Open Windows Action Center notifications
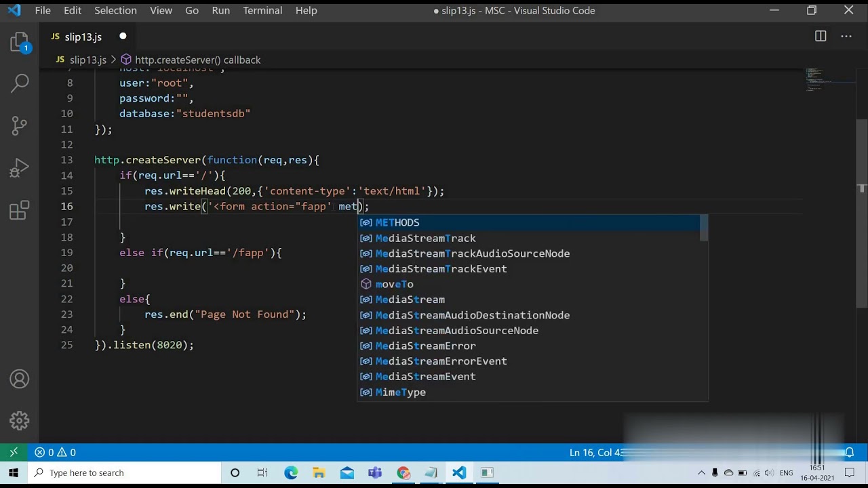 [x=849, y=472]
